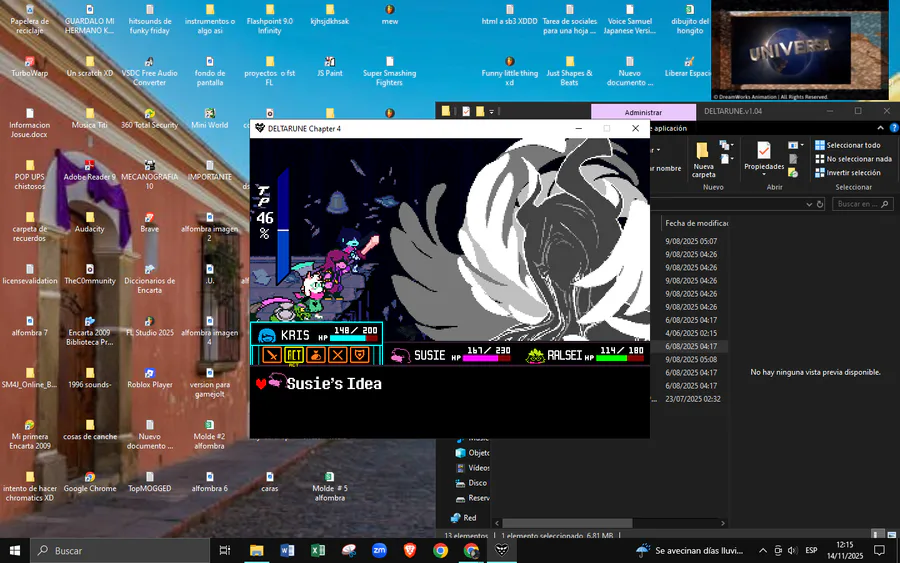Screen dimensions: 900x563
Task: Pick the Susie's Idea act option
Action: tap(333, 383)
